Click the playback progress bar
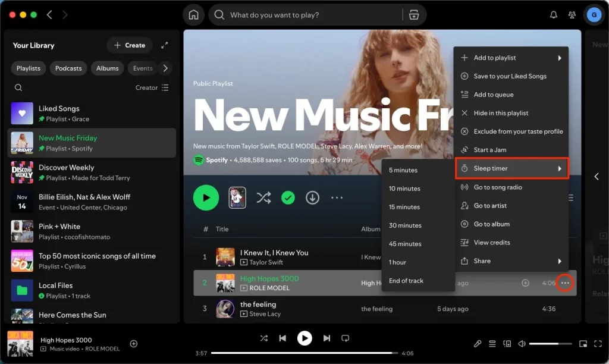This screenshot has width=609, height=364. coord(304,353)
